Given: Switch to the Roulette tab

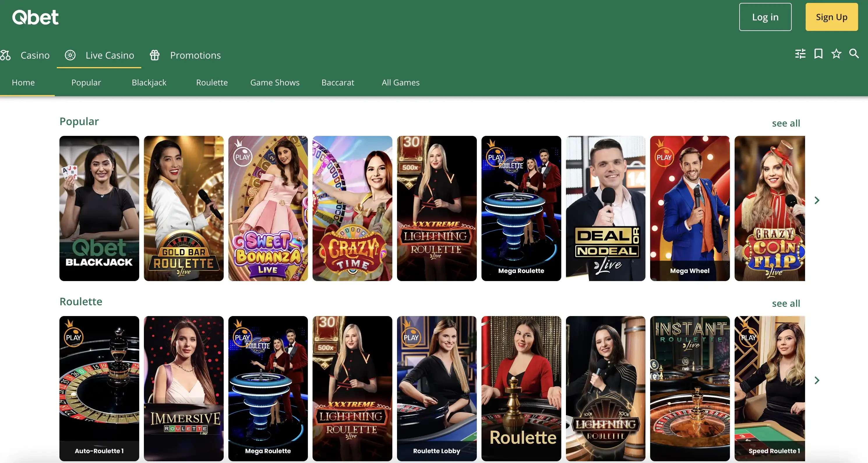Looking at the screenshot, I should (212, 82).
